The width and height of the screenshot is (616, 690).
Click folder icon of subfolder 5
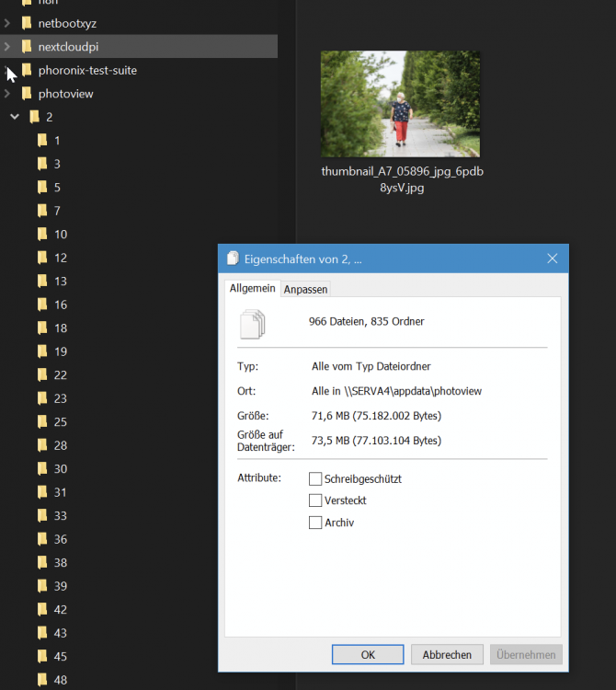coord(42,187)
